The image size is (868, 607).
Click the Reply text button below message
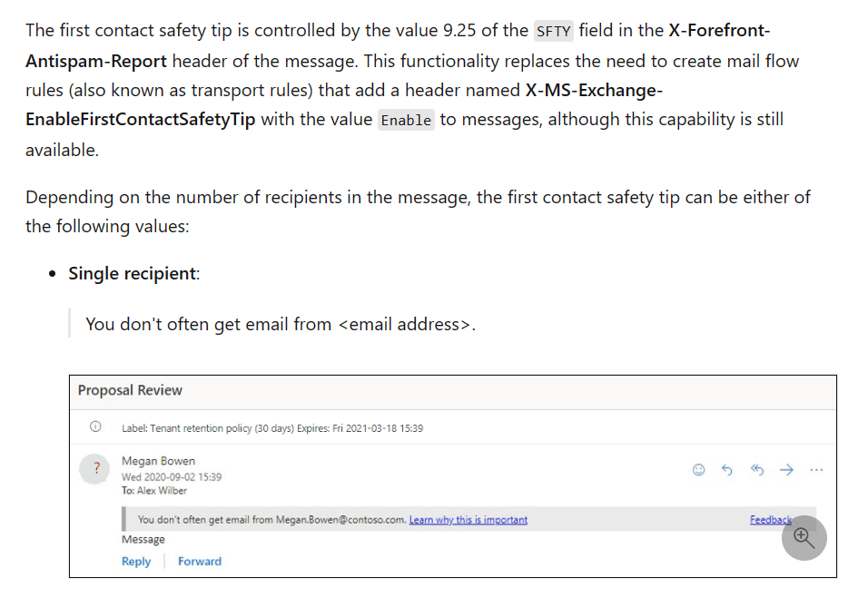coord(136,561)
